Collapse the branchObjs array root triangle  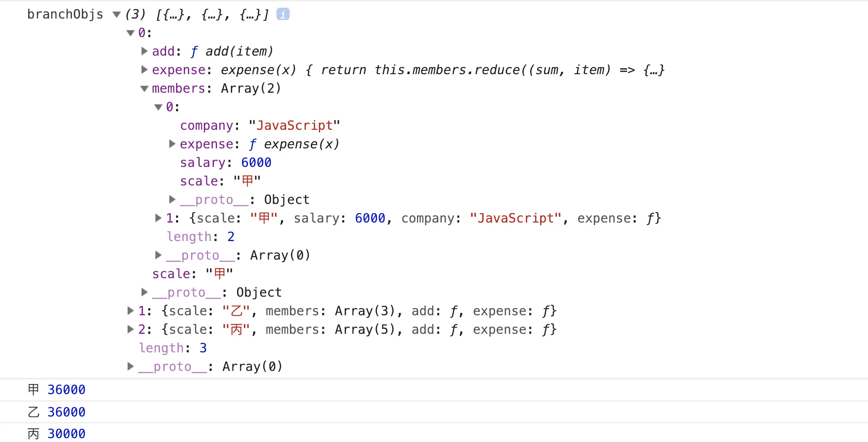pos(116,15)
